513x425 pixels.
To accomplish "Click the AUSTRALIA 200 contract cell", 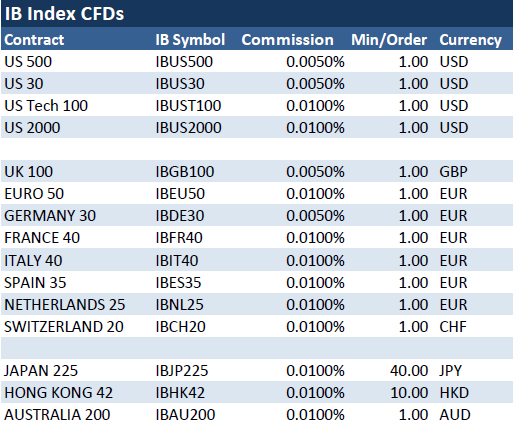I will [57, 415].
